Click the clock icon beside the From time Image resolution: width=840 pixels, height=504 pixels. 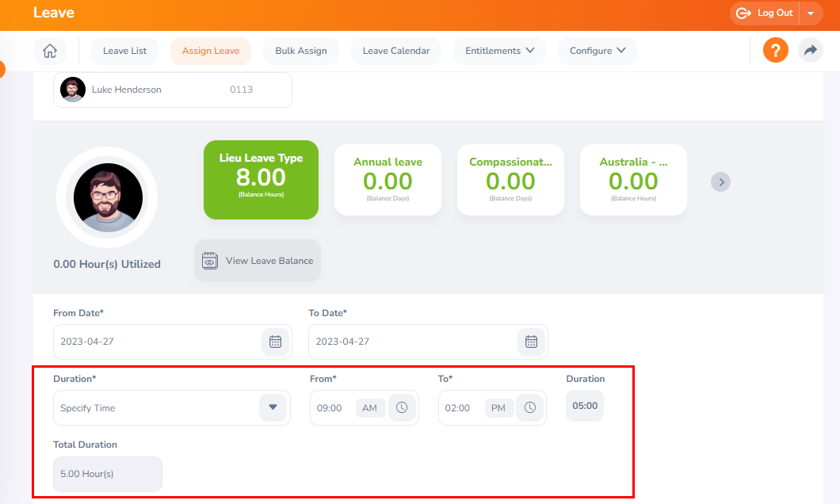click(402, 407)
